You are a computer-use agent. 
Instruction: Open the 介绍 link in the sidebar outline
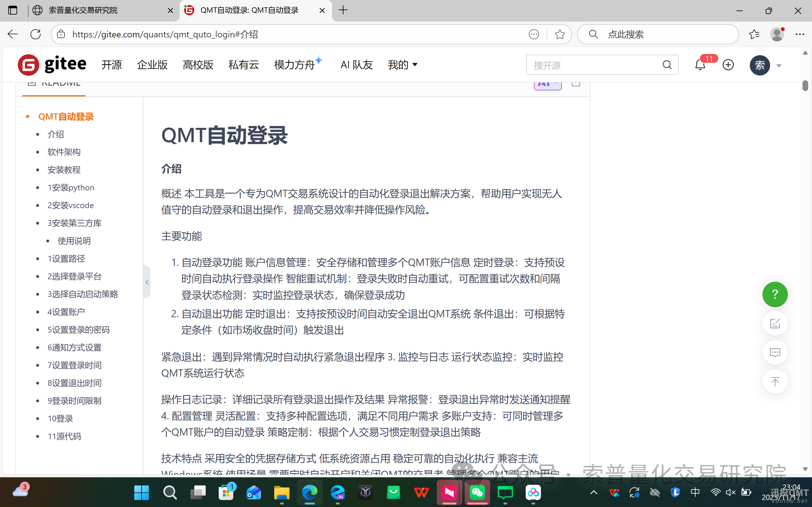click(56, 134)
